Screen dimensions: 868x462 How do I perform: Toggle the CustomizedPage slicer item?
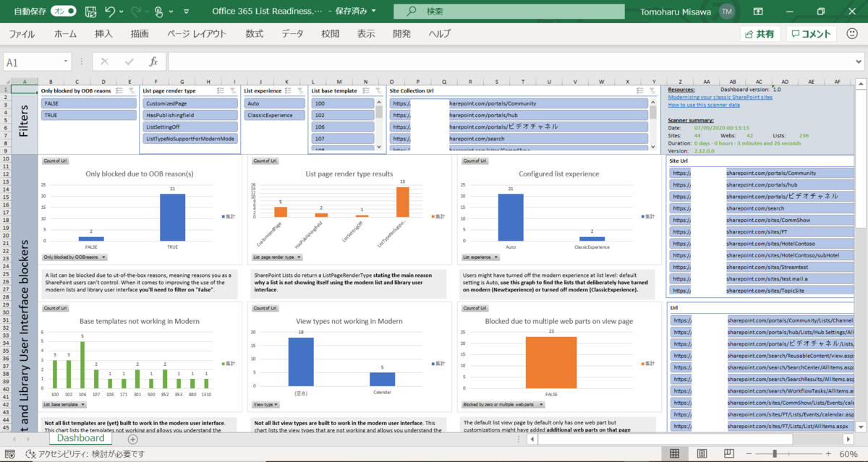pos(190,103)
